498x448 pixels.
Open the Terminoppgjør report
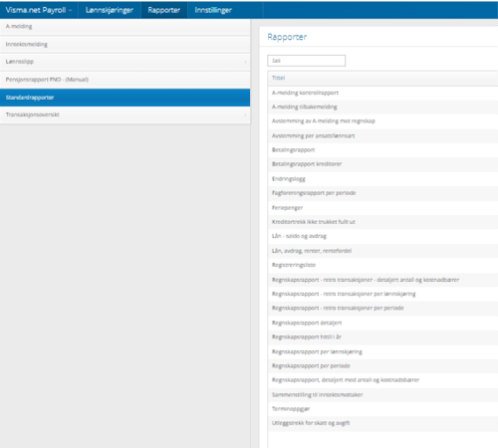291,409
